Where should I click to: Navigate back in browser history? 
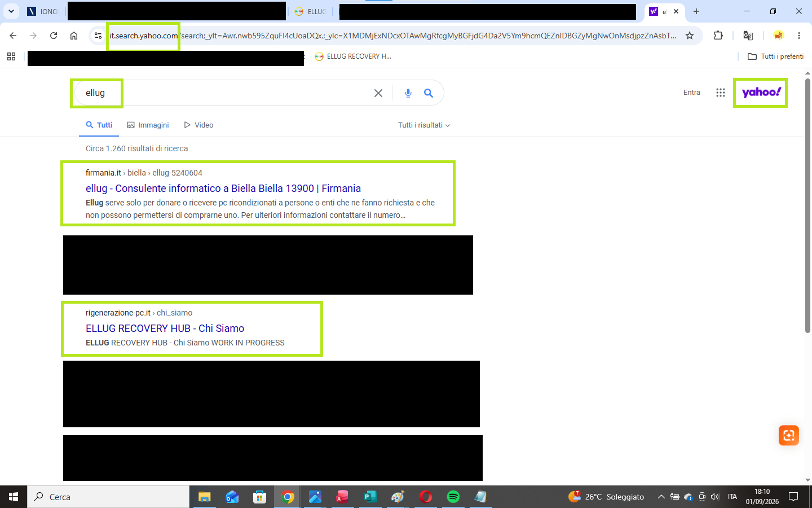13,36
